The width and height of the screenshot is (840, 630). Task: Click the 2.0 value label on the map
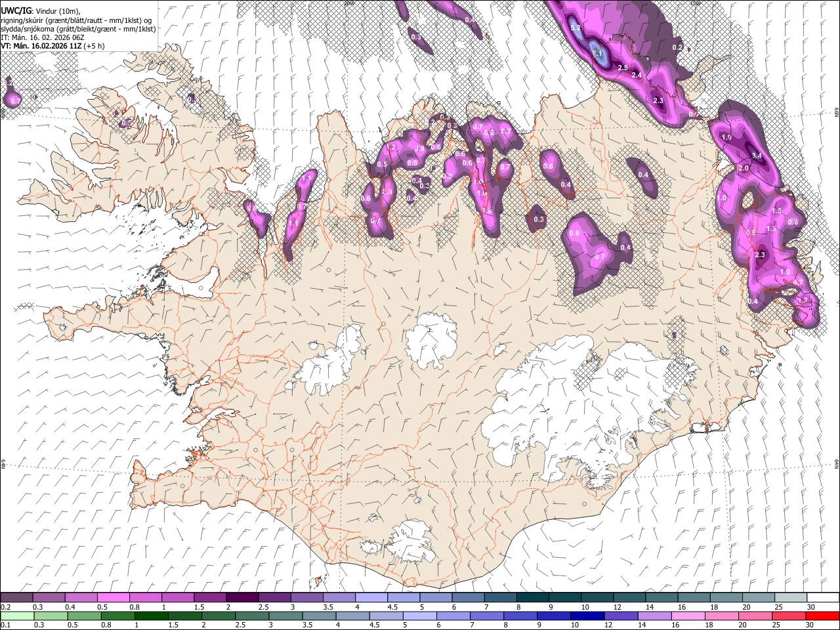click(744, 168)
